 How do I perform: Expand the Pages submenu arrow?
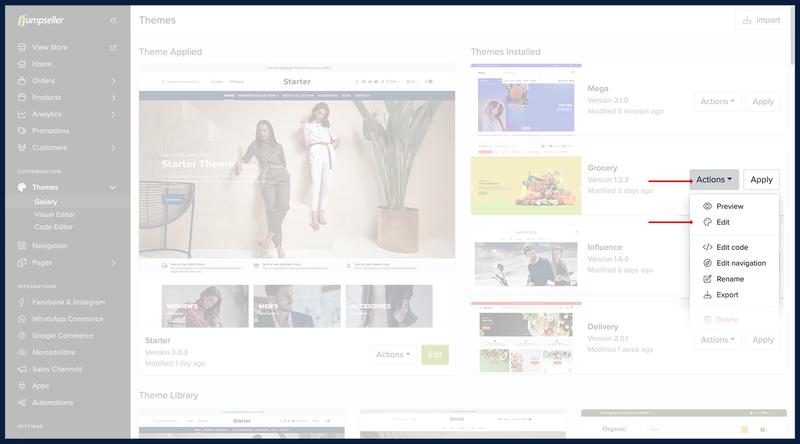pos(113,262)
